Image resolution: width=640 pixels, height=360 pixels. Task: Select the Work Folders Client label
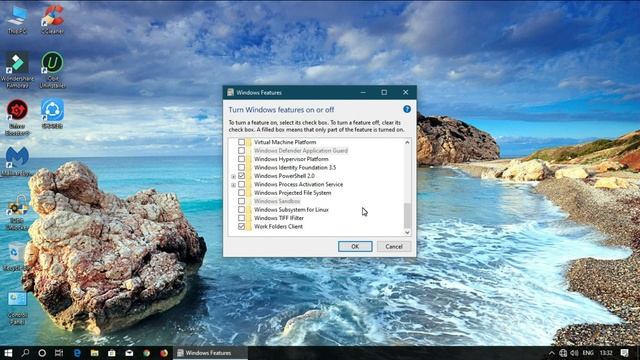pos(278,226)
